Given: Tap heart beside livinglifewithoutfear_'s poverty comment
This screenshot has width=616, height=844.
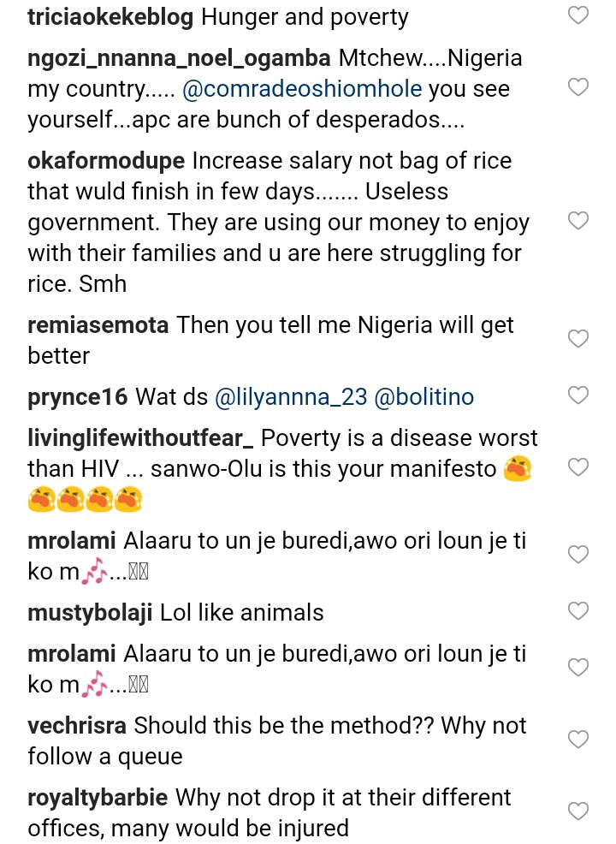Looking at the screenshot, I should [578, 467].
